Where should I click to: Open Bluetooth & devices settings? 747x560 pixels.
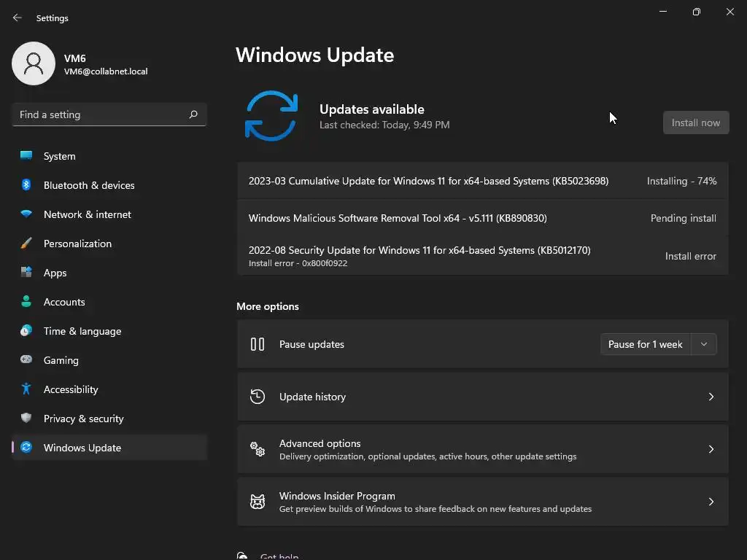[109, 185]
